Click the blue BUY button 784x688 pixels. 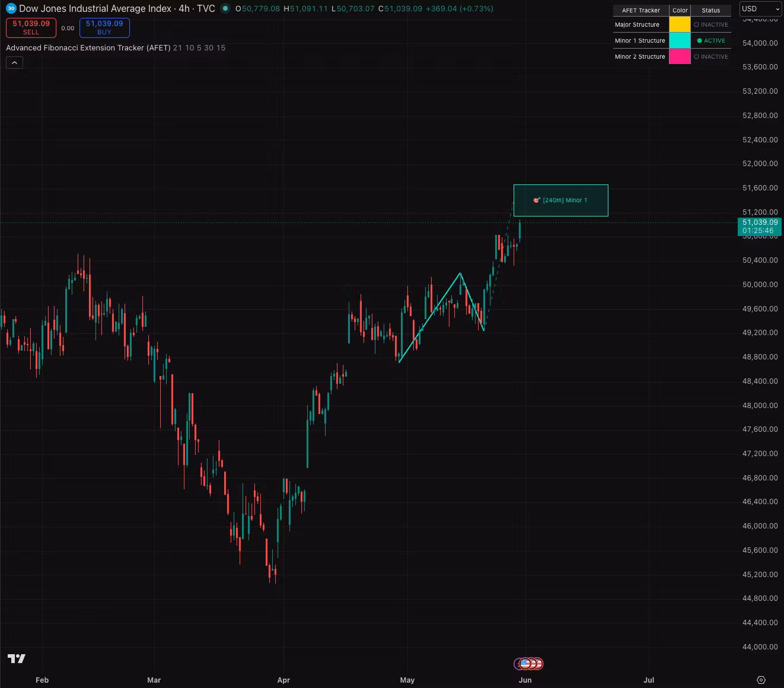(104, 27)
